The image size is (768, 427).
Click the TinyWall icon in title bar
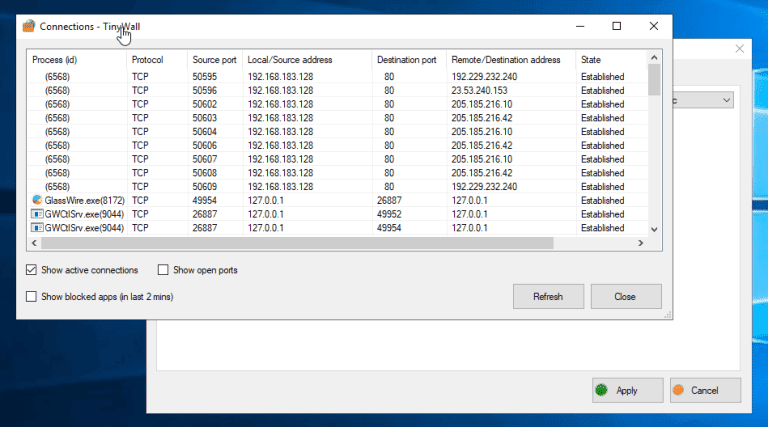tap(28, 26)
